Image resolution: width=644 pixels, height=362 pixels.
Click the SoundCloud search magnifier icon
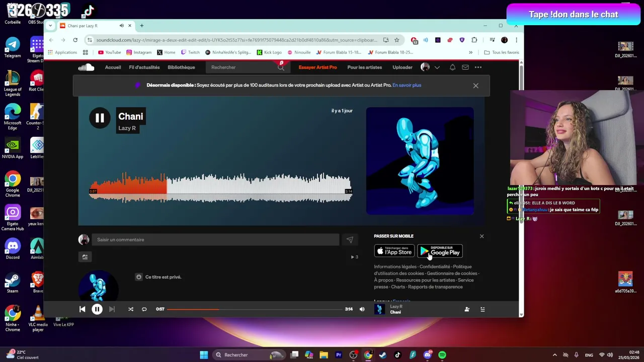pyautogui.click(x=281, y=67)
